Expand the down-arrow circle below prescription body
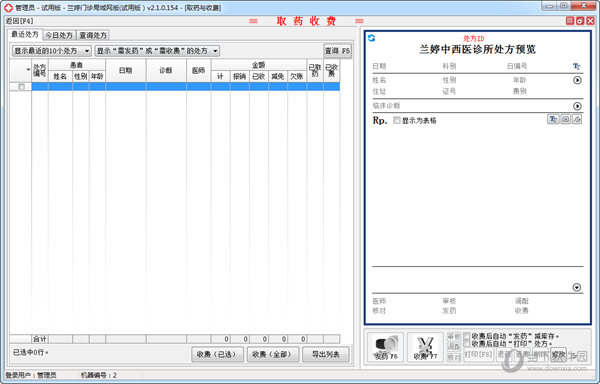Screen dimensions: 600x384 click(577, 287)
